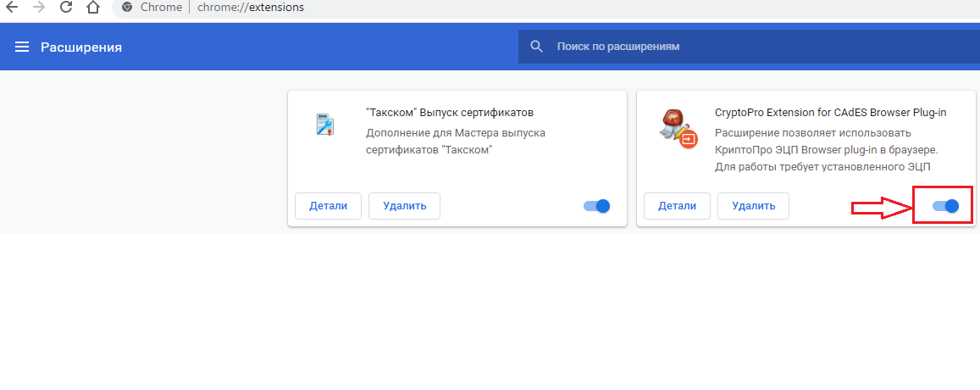The height and width of the screenshot is (390, 980).
Task: Select CryptoPro Extension for CAdES Browser Plug-in title
Action: point(831,113)
